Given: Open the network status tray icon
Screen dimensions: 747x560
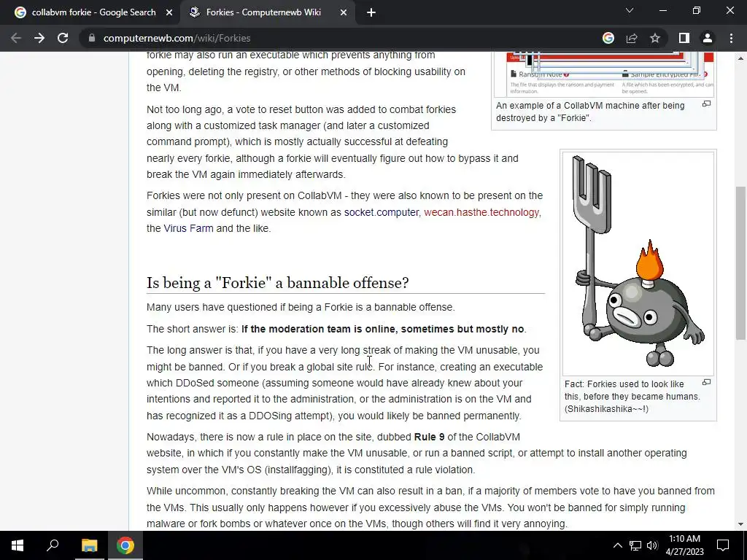Looking at the screenshot, I should pyautogui.click(x=635, y=545).
